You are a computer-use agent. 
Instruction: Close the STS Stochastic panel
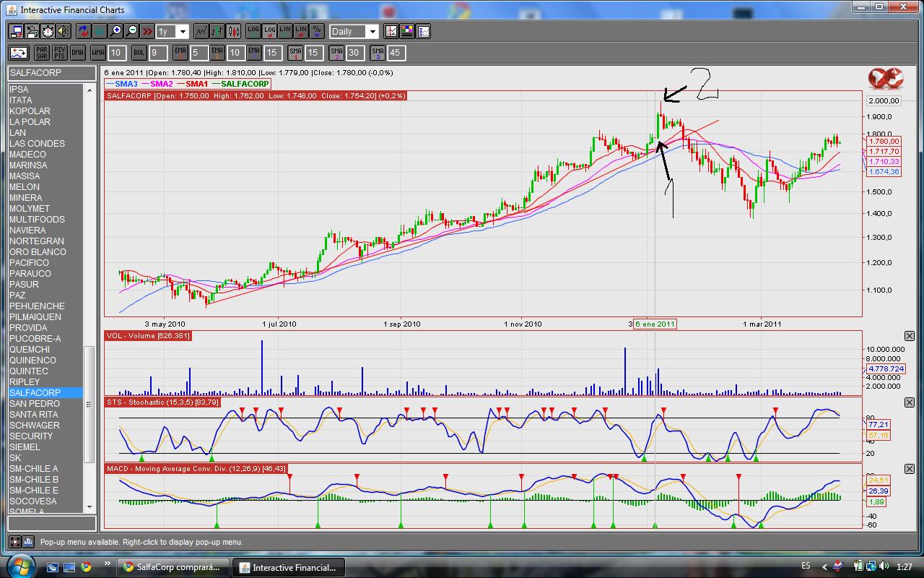(x=910, y=402)
